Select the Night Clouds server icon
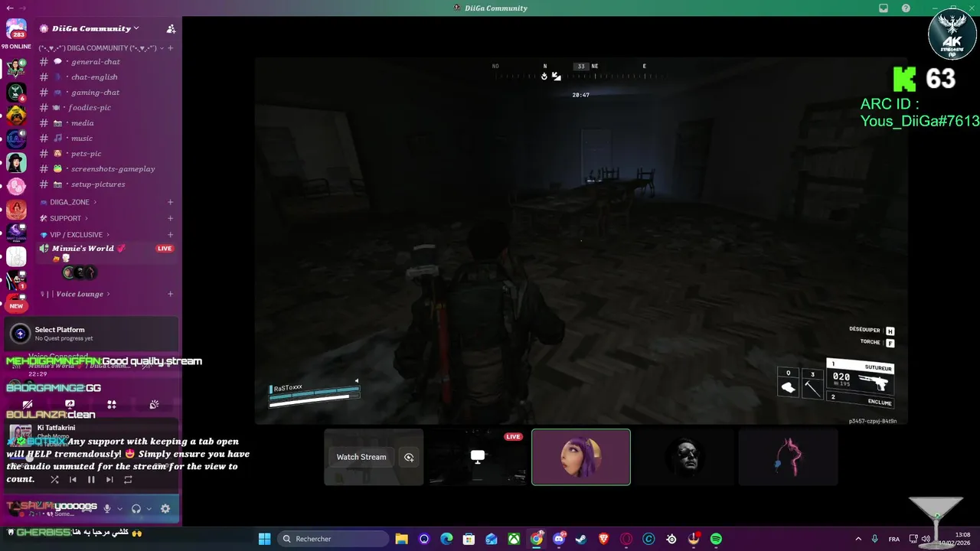 (16, 233)
